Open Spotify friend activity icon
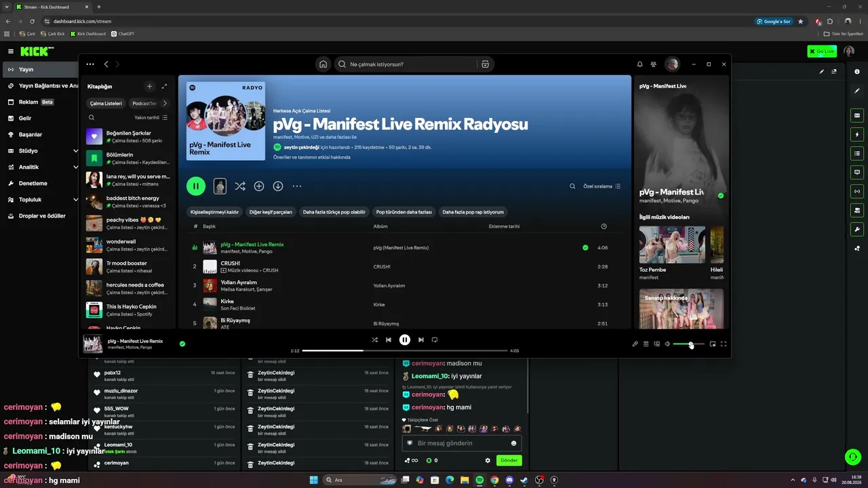The height and width of the screenshot is (488, 868). pos(653,64)
